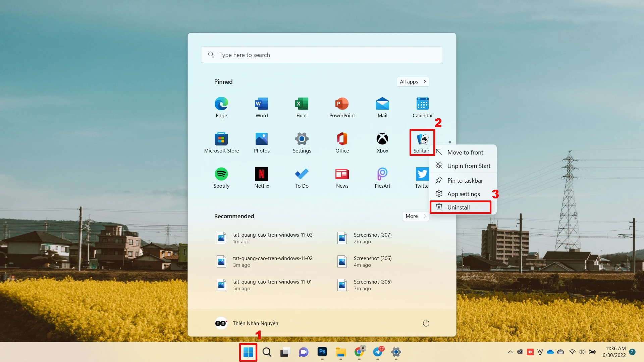The image size is (644, 362).
Task: Open the Thiện Nhân Nguyễn user profile
Action: pos(247,323)
